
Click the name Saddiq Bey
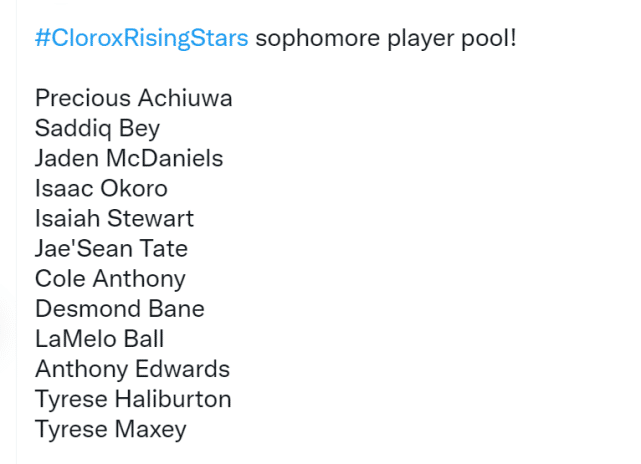pos(97,128)
